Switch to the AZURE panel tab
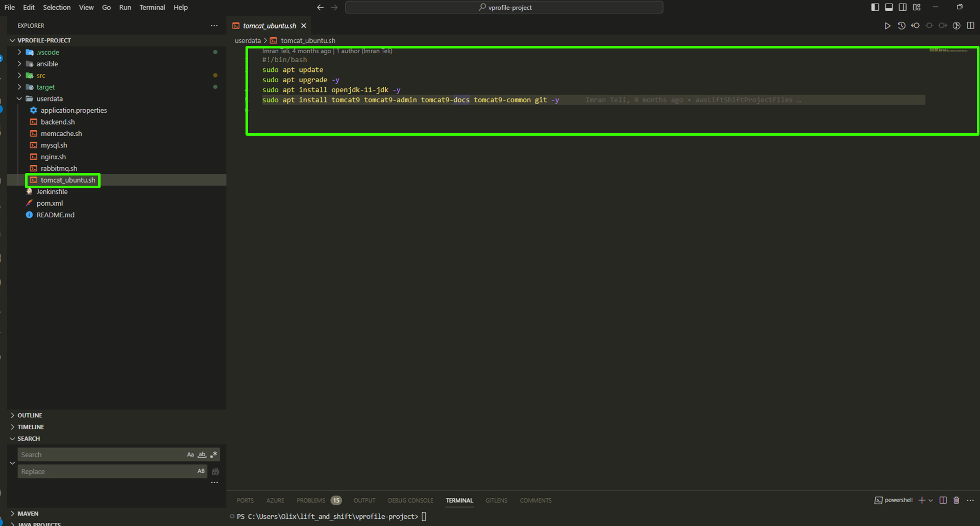The width and height of the screenshot is (980, 526). pos(275,500)
